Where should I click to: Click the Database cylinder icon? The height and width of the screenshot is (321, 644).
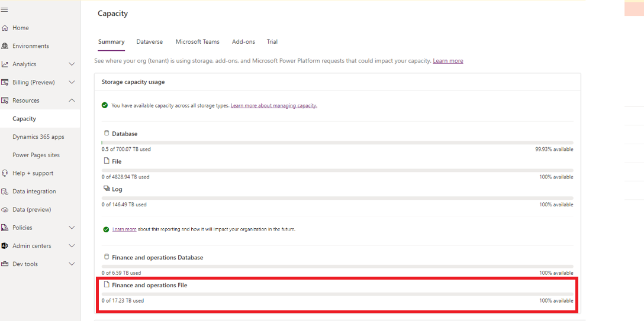tap(107, 133)
